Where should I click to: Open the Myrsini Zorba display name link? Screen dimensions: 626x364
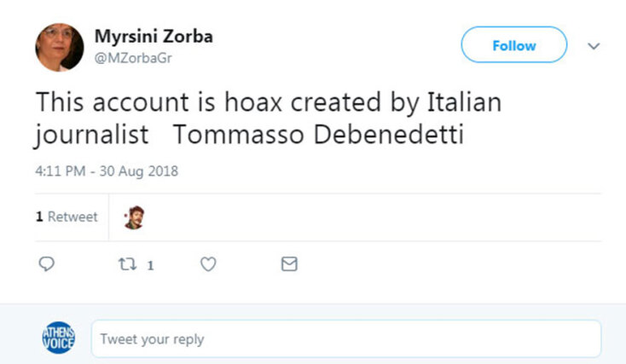[x=154, y=37]
